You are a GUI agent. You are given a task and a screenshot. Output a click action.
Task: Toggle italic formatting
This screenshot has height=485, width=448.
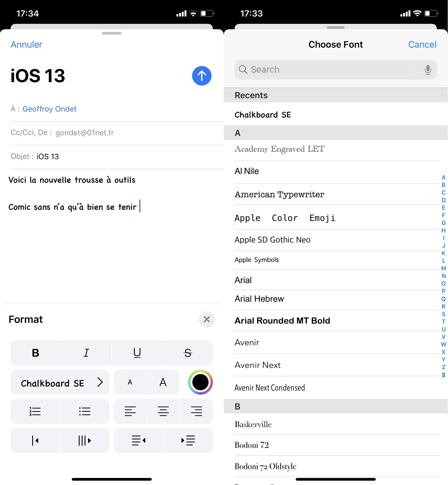tap(86, 353)
